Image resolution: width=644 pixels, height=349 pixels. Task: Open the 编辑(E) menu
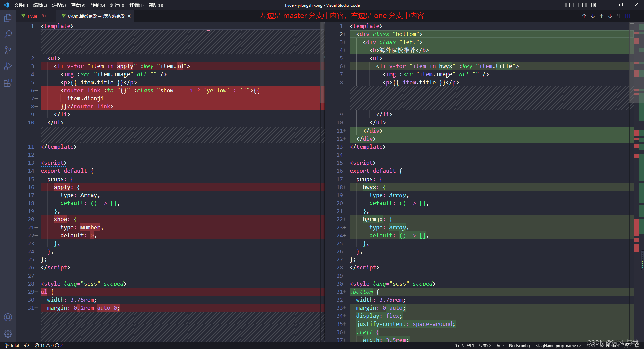[x=40, y=5]
